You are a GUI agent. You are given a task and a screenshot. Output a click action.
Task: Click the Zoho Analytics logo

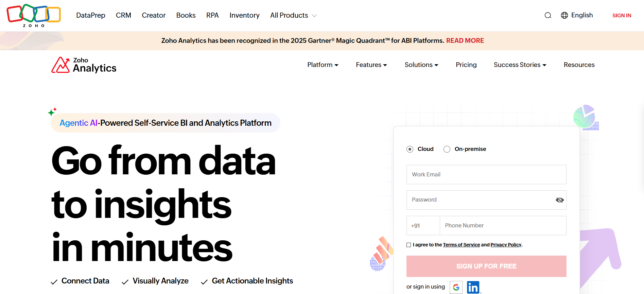84,65
